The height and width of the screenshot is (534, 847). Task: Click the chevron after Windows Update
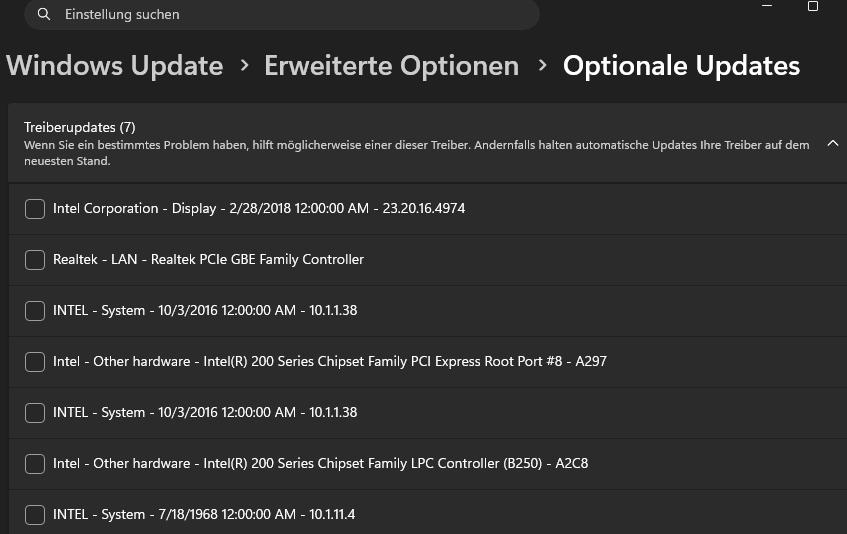pos(244,66)
